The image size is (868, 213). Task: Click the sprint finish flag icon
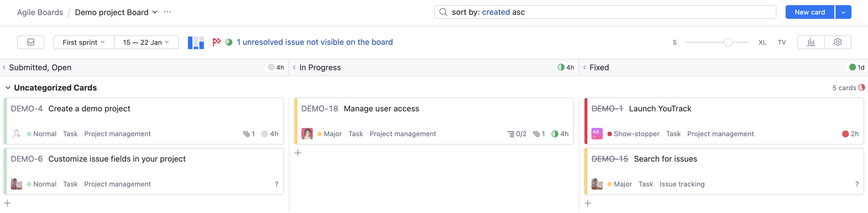[x=217, y=42]
